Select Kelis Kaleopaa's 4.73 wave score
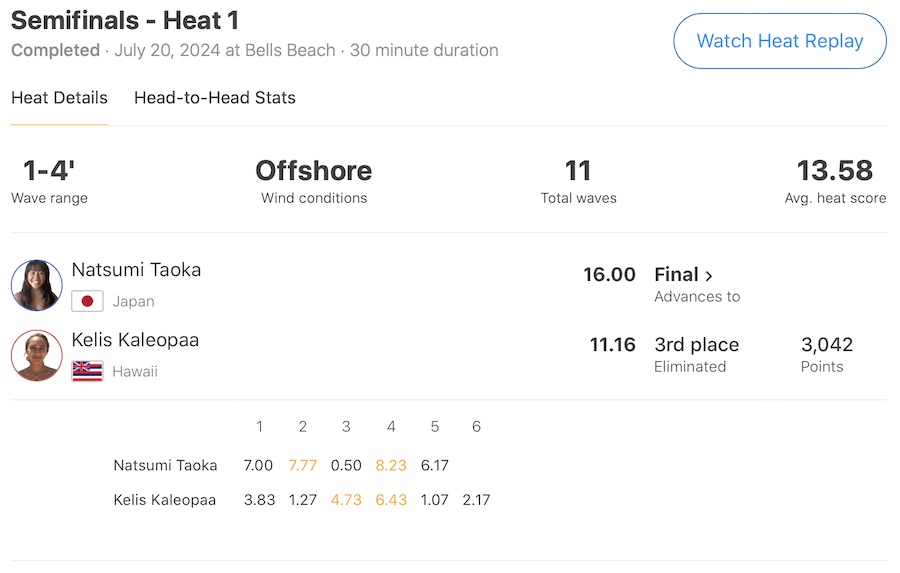900x573 pixels. point(346,500)
